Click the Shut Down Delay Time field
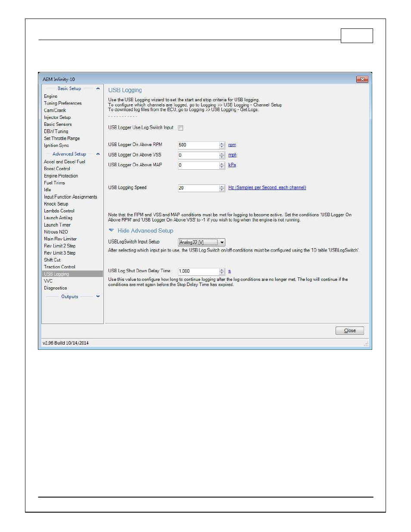The image size is (411, 532). click(199, 271)
